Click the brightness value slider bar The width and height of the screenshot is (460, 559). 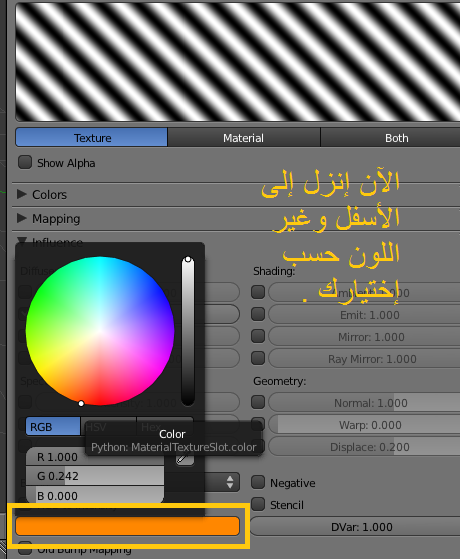click(188, 331)
